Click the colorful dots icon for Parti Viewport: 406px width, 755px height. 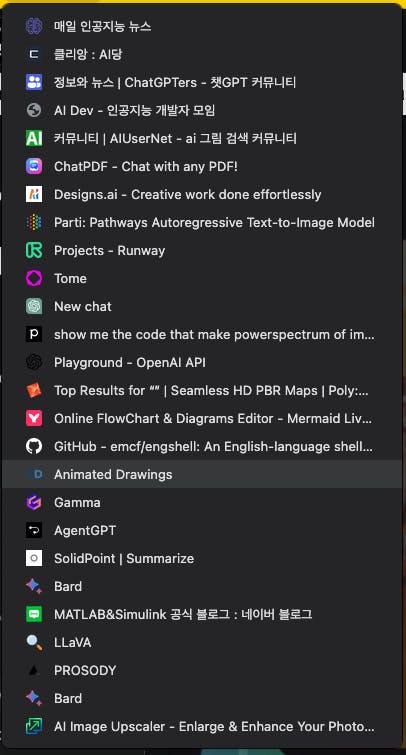(34, 222)
